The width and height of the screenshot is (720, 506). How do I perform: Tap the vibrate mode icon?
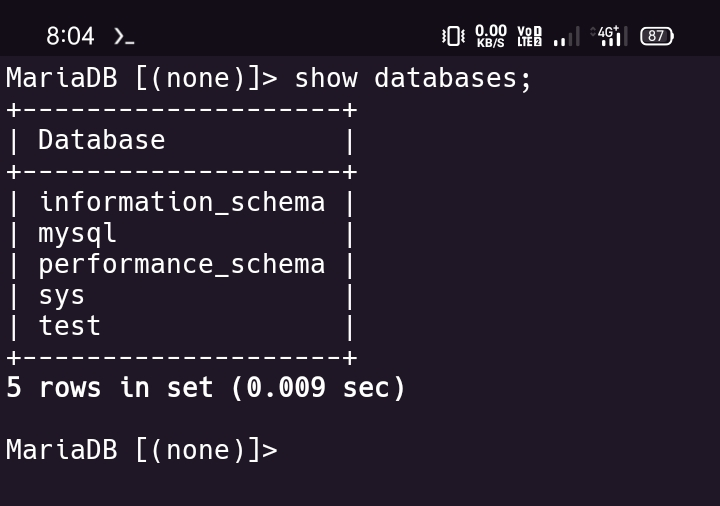click(x=453, y=36)
